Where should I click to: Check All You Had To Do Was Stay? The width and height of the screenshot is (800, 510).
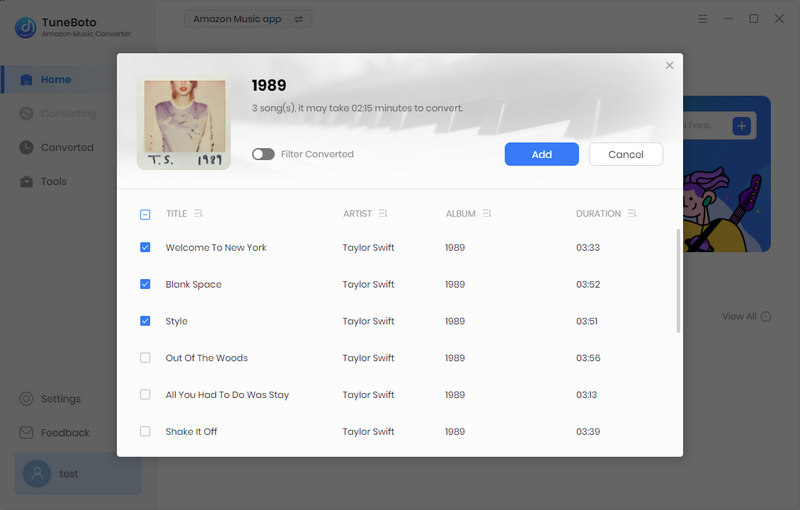click(x=145, y=394)
